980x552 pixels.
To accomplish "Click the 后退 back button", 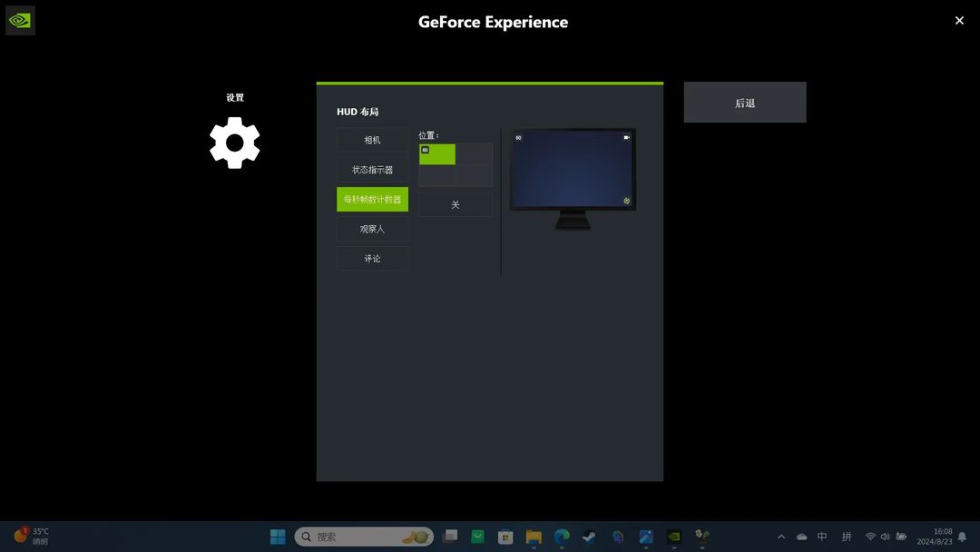I will (745, 103).
